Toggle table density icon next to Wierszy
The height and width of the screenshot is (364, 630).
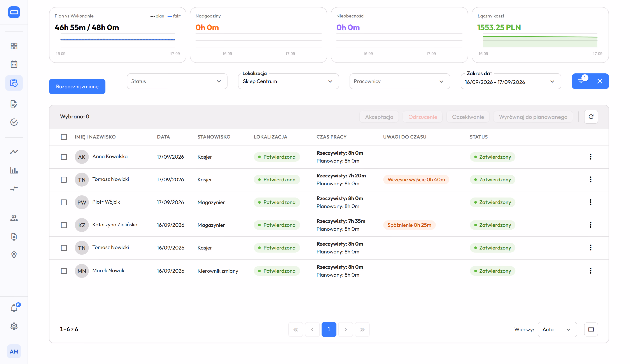click(x=591, y=329)
